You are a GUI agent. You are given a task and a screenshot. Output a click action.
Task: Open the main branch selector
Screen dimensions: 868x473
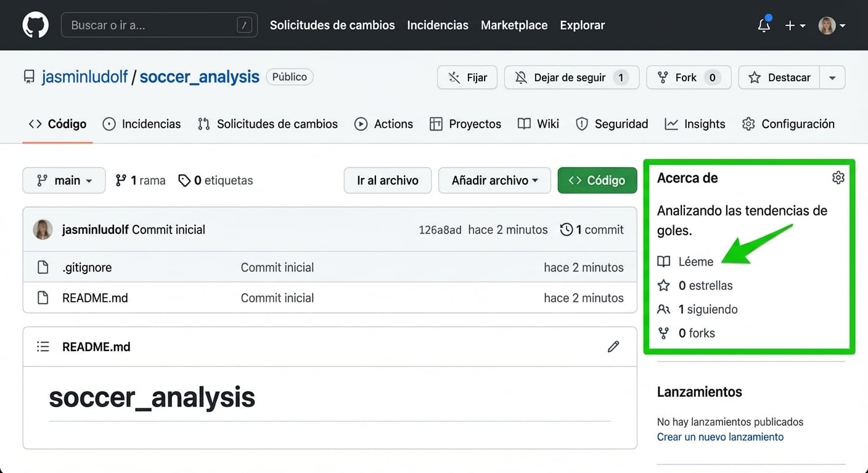[x=64, y=180]
